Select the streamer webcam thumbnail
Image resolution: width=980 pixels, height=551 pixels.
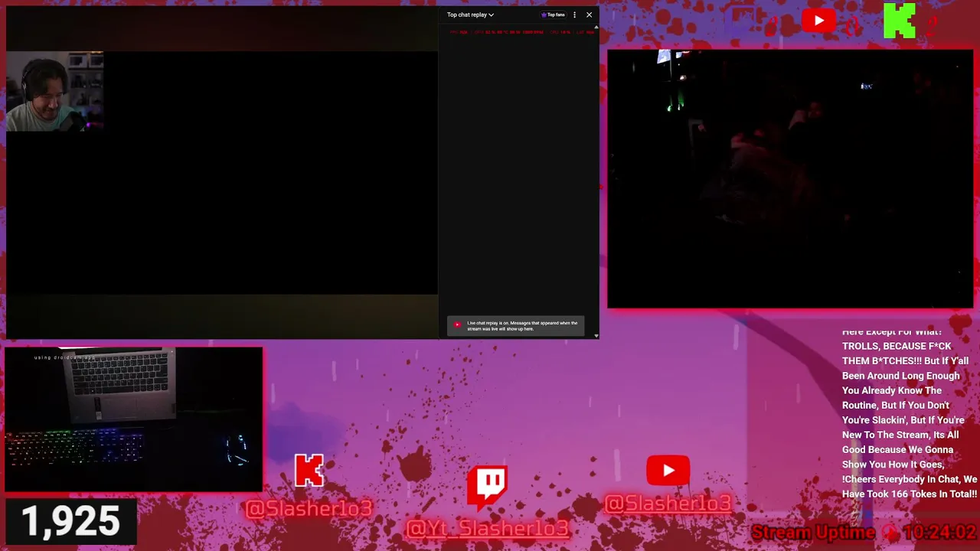[54, 91]
